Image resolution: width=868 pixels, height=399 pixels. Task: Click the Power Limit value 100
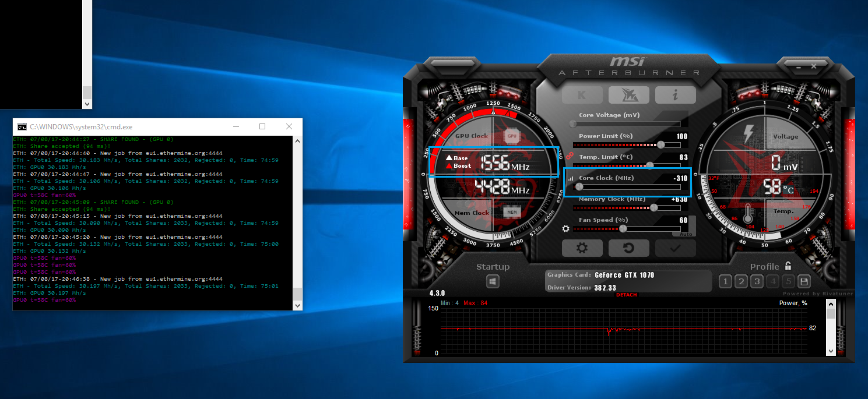(x=681, y=136)
